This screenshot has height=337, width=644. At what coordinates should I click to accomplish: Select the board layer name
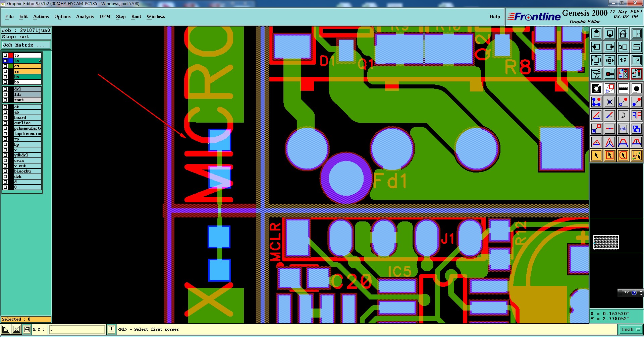click(x=27, y=118)
